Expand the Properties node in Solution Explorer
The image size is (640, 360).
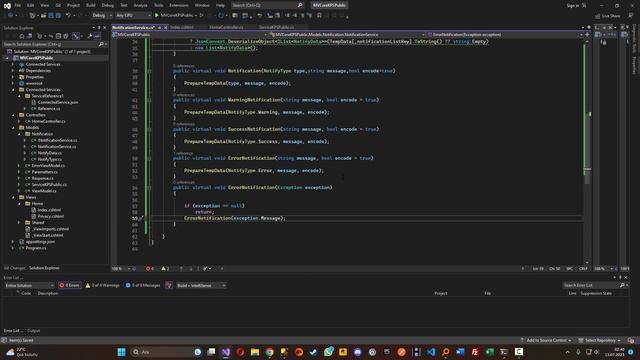point(13,77)
